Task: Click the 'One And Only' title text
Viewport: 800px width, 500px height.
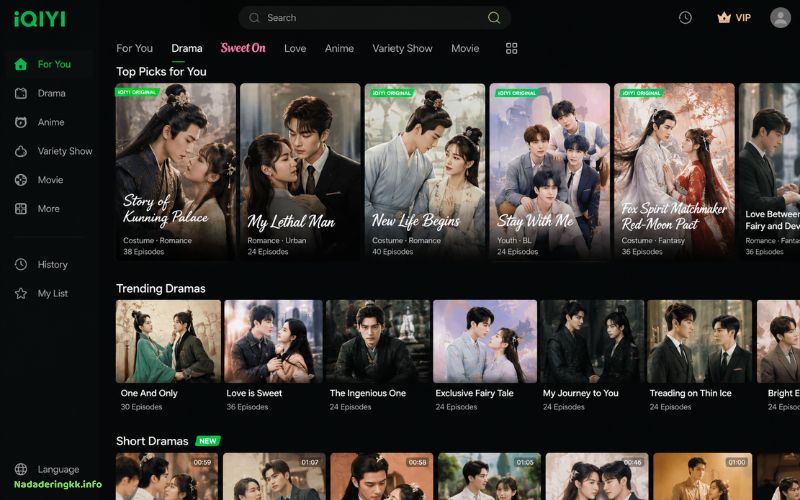Action: (149, 393)
